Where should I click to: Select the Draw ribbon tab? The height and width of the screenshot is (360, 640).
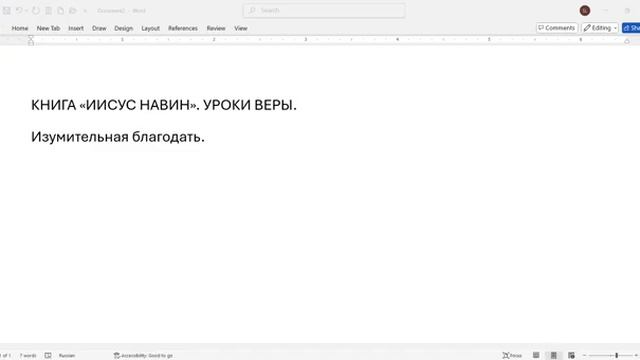pos(99,28)
